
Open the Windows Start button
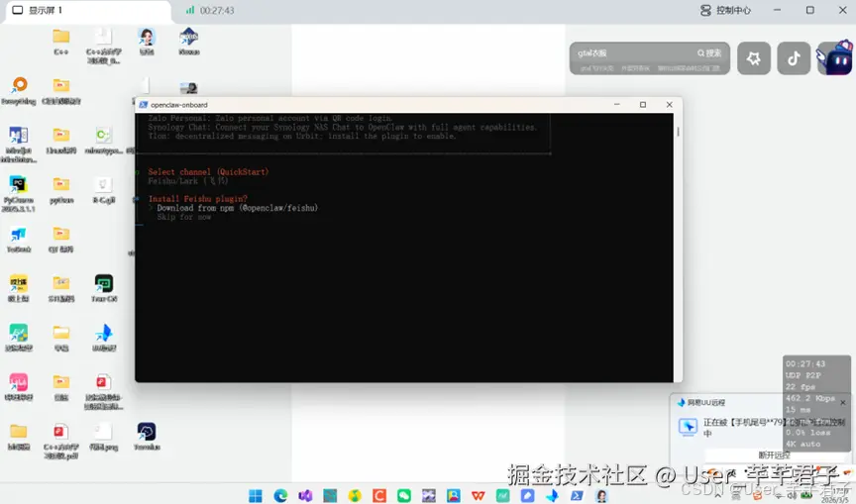pyautogui.click(x=255, y=495)
